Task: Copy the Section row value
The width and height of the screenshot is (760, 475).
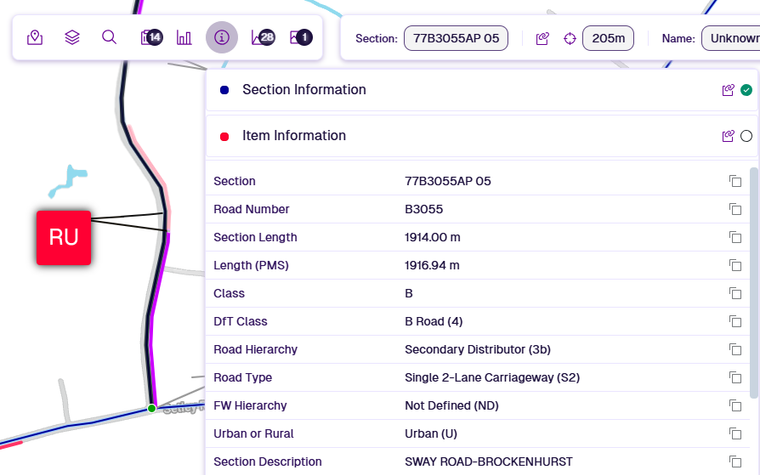Action: tap(735, 181)
